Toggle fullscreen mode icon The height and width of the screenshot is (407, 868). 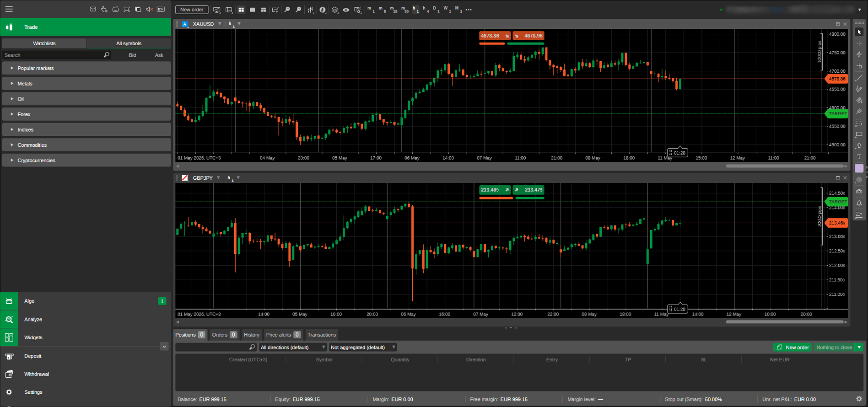[x=127, y=9]
